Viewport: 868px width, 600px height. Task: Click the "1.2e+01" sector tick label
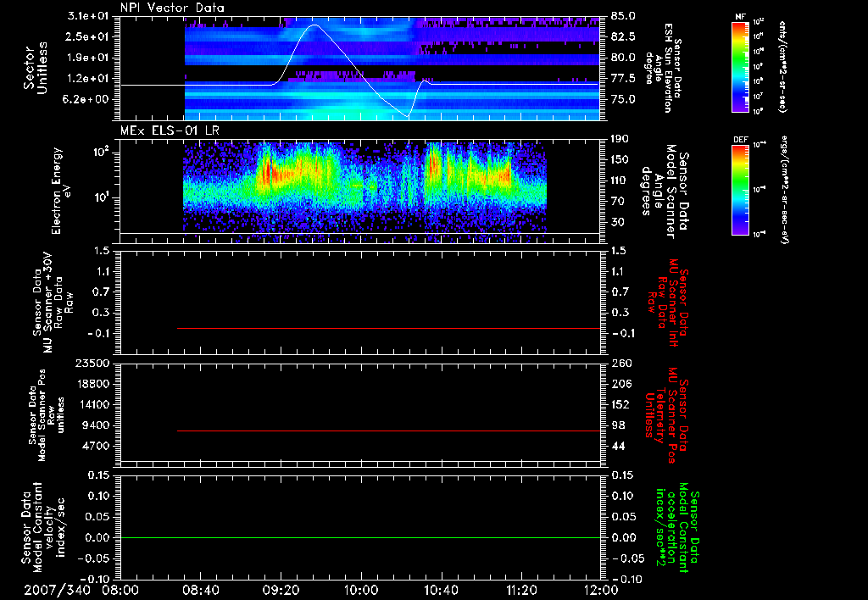coord(88,79)
